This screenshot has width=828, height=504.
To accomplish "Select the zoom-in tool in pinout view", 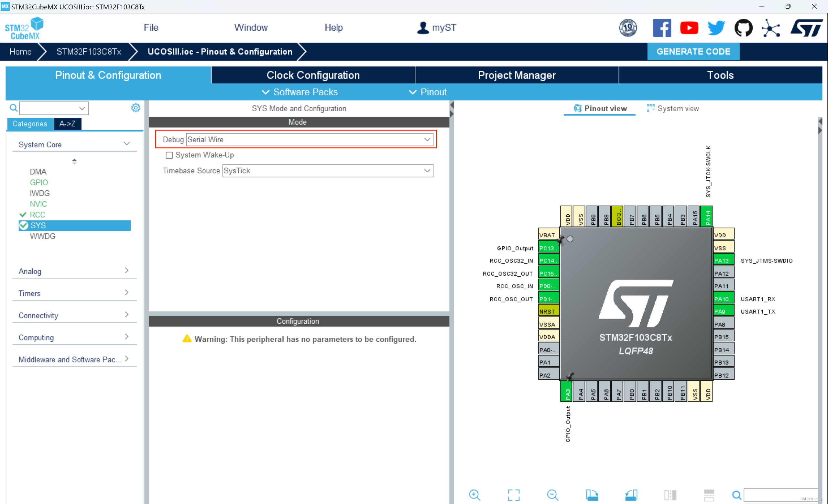I will tap(475, 495).
